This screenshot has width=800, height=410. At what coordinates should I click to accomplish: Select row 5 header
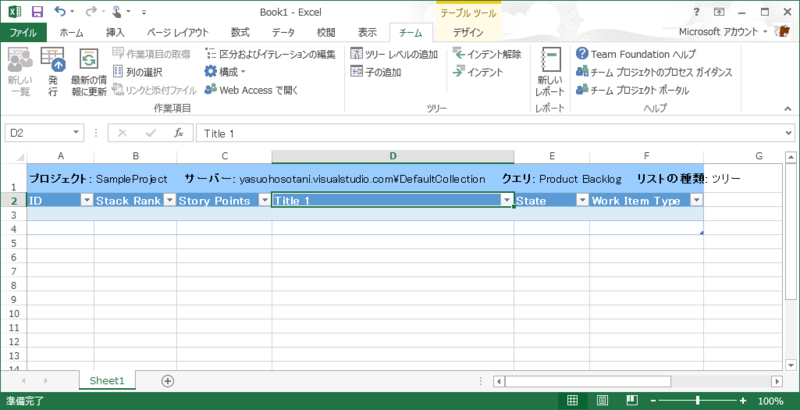(14, 243)
